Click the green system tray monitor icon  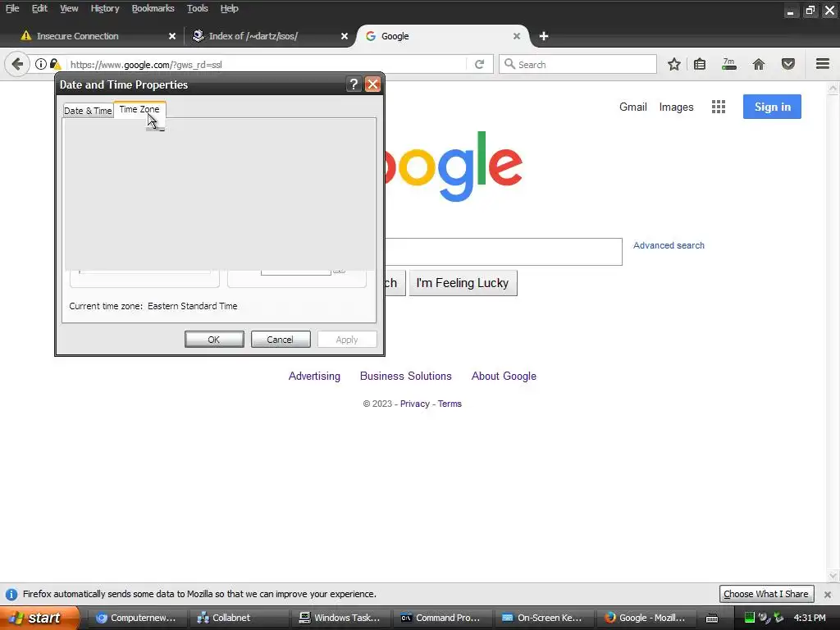750,618
